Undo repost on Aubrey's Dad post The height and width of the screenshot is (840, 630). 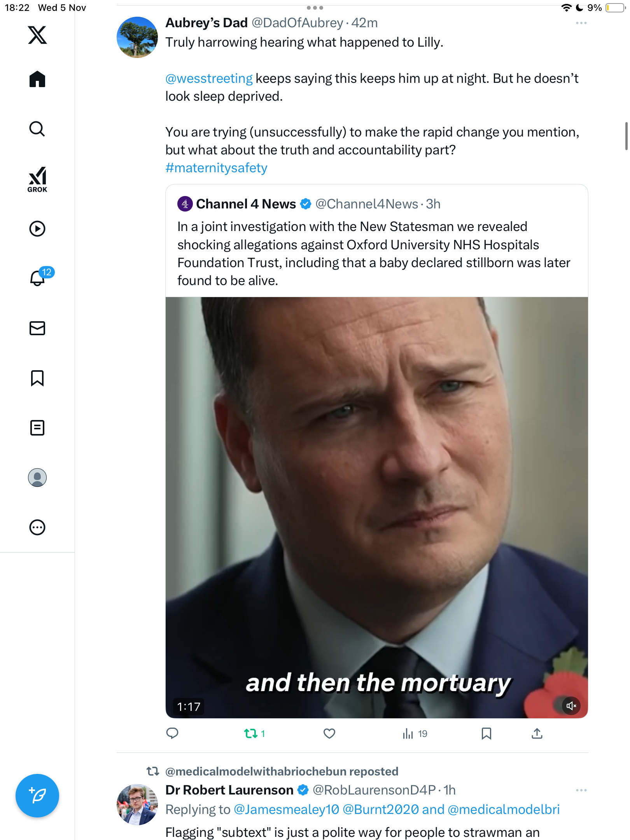tap(251, 733)
